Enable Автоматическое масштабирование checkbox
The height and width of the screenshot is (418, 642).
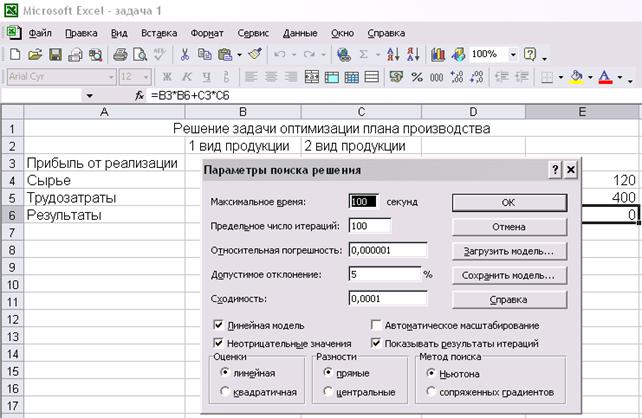point(376,326)
